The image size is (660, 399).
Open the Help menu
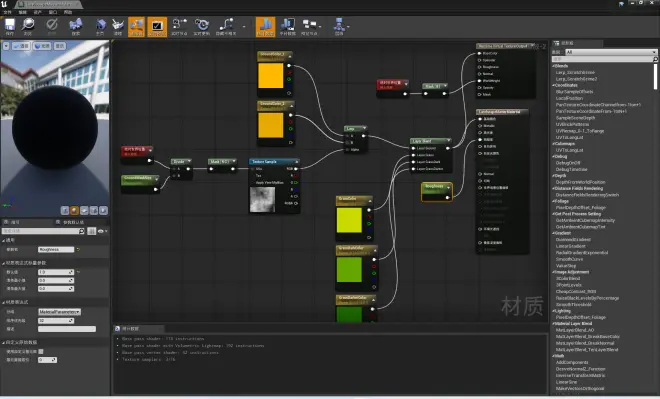tap(68, 12)
